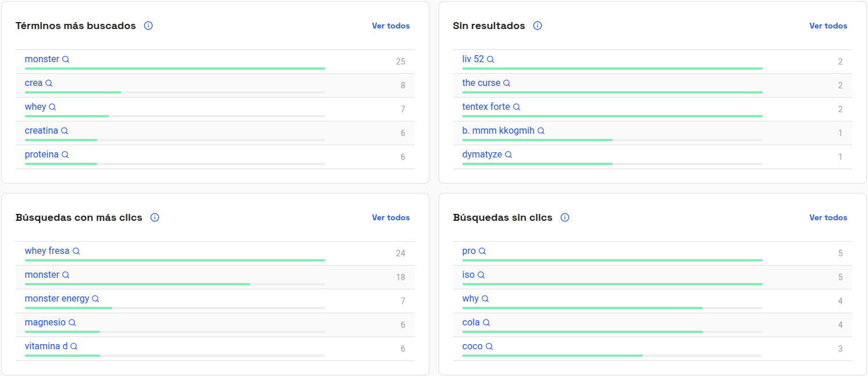Click the magnesio search term
868x376 pixels.
coord(45,323)
